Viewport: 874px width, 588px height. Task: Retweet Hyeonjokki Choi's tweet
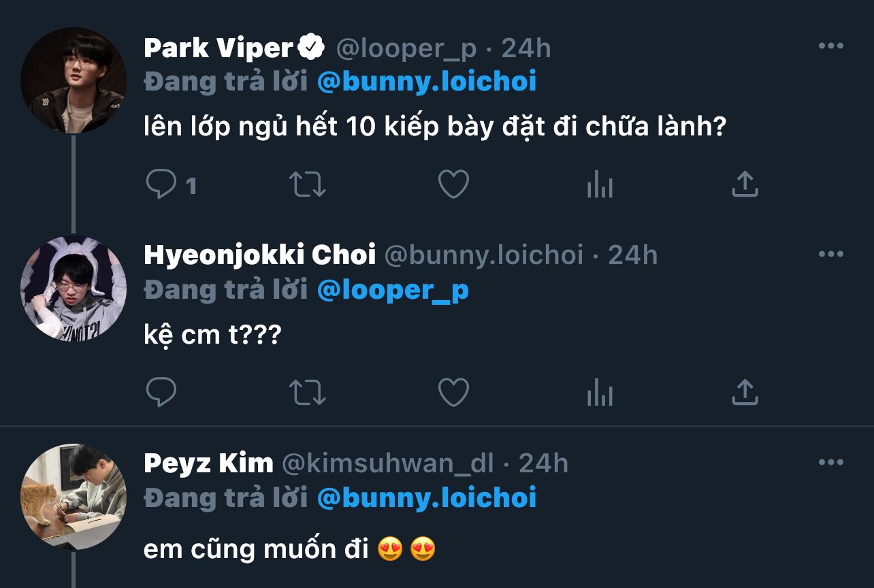(308, 392)
